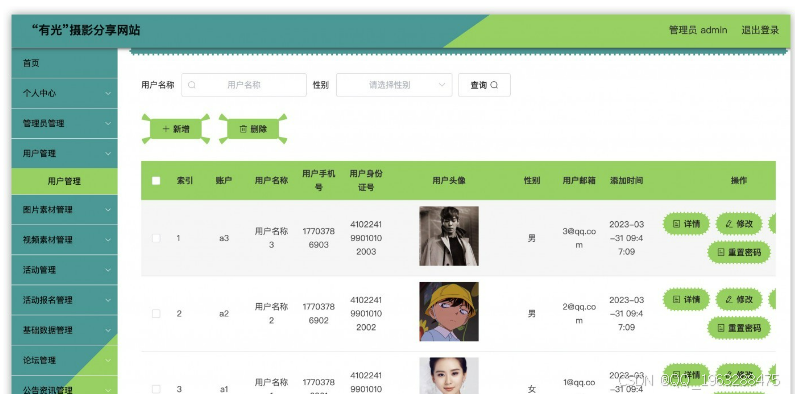Open 活动管理 menu item

pyautogui.click(x=64, y=270)
